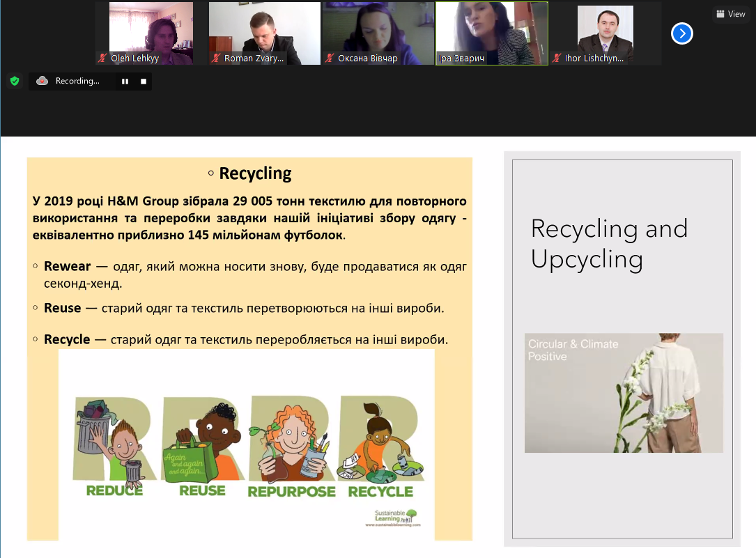This screenshot has width=756, height=558.
Task: Click the Reuse bullet term
Action: pyautogui.click(x=62, y=308)
